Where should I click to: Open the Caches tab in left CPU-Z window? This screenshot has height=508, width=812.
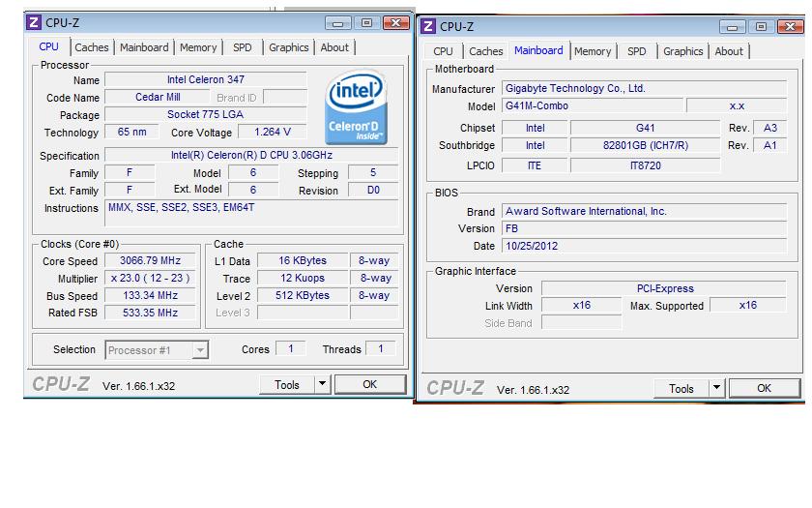tap(92, 47)
